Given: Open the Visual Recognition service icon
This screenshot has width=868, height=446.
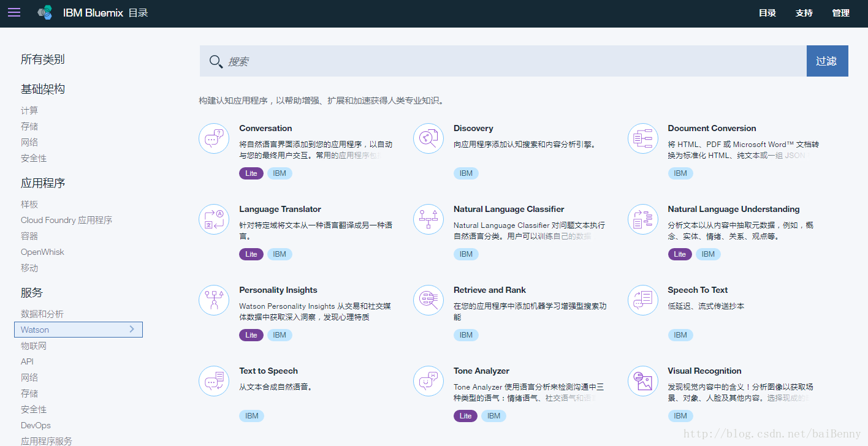Looking at the screenshot, I should [x=643, y=381].
